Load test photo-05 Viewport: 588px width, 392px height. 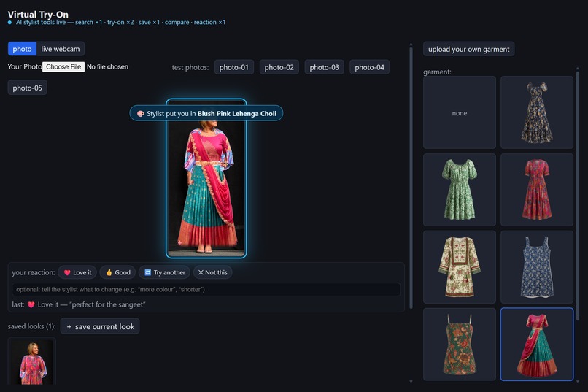(x=28, y=88)
